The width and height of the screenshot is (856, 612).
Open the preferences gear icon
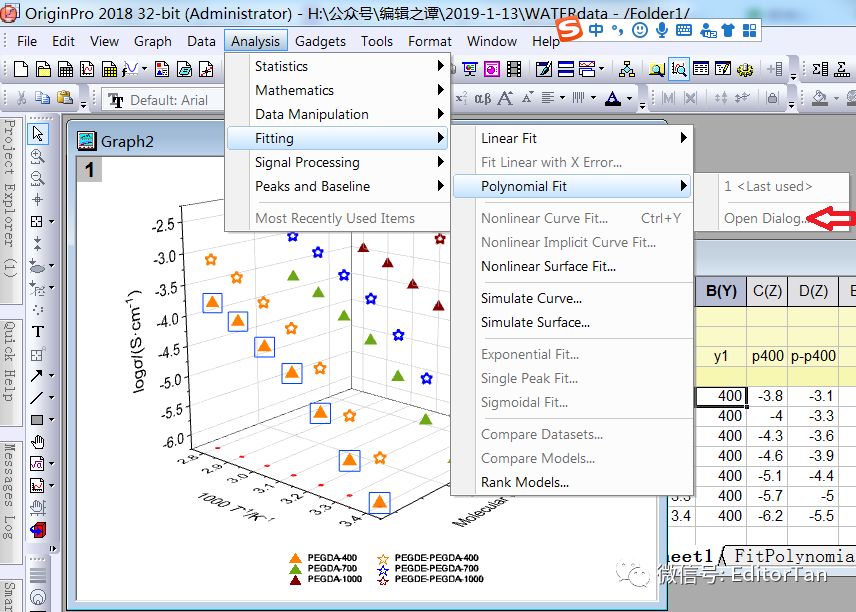(745, 69)
